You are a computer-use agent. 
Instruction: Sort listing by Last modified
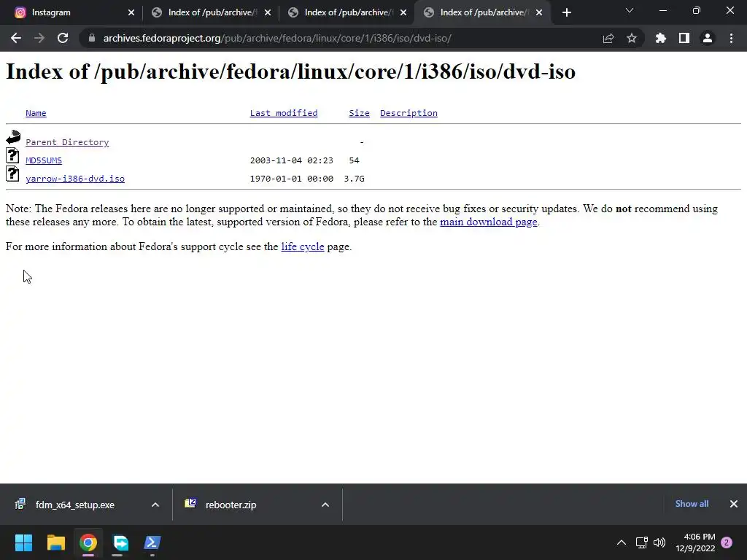click(x=284, y=113)
